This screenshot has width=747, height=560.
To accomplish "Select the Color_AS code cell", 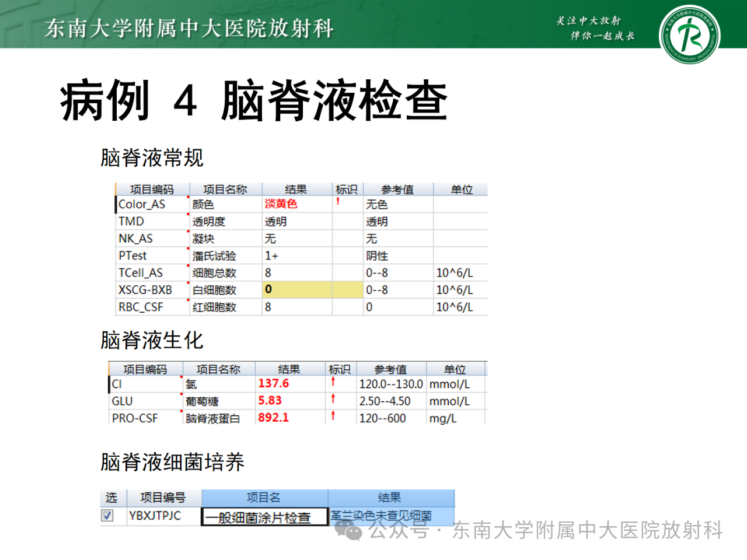I will pyautogui.click(x=152, y=204).
